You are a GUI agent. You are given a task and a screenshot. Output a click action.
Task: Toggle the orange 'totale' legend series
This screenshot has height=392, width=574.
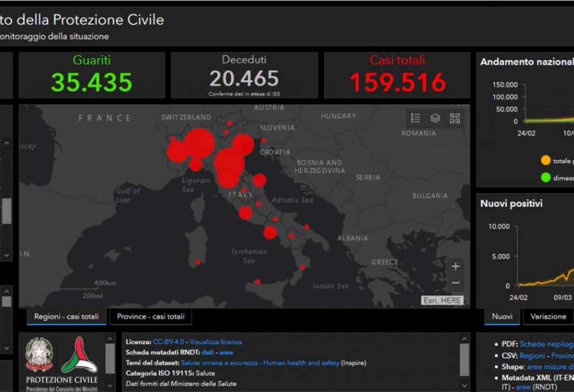point(546,161)
